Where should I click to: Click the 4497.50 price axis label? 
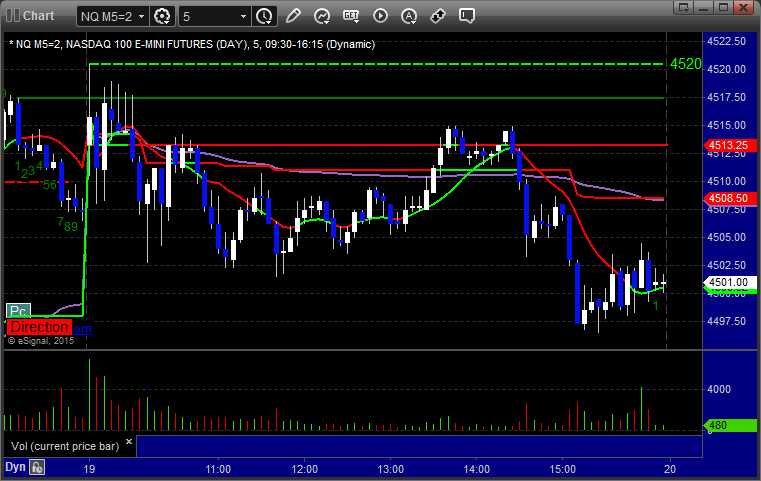[x=727, y=321]
